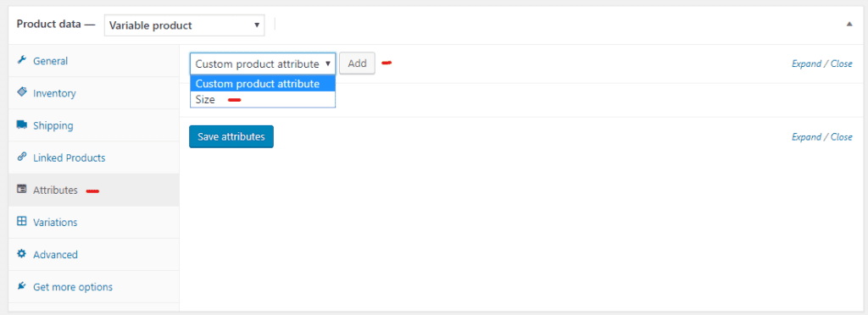Select Size from the attribute list
The height and width of the screenshot is (315, 868).
pos(263,99)
